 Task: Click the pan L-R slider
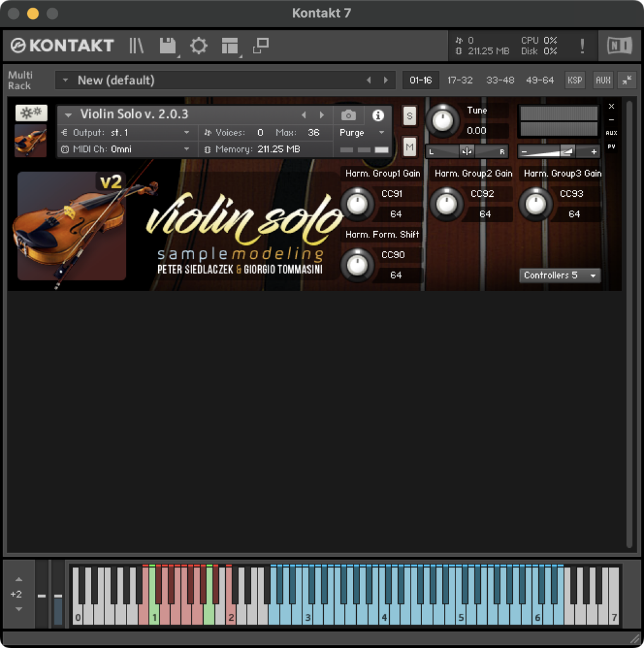[468, 152]
